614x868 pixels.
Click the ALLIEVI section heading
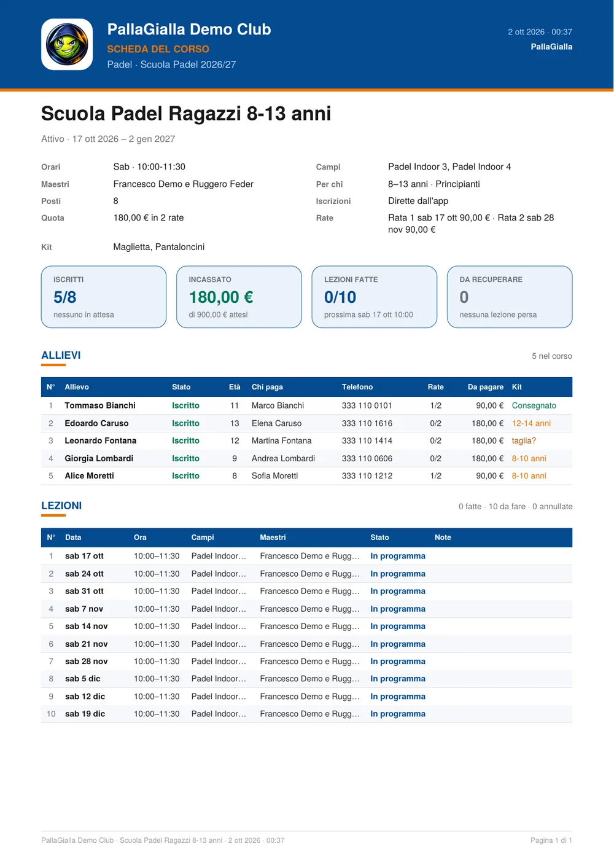point(61,355)
